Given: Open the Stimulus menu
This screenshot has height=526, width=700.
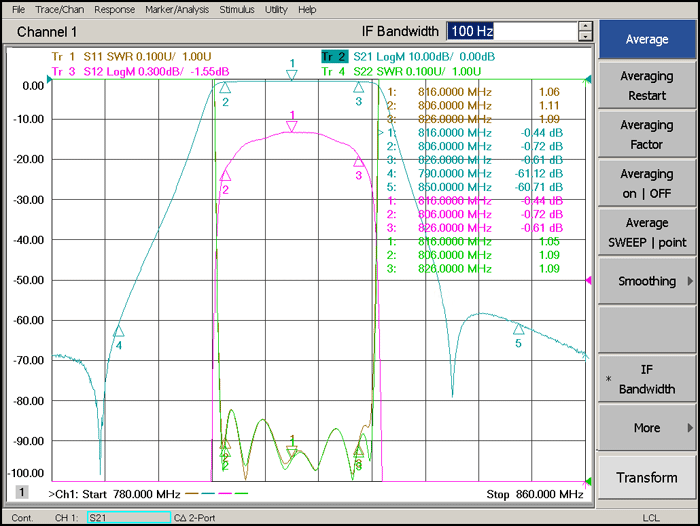Looking at the screenshot, I should [237, 9].
